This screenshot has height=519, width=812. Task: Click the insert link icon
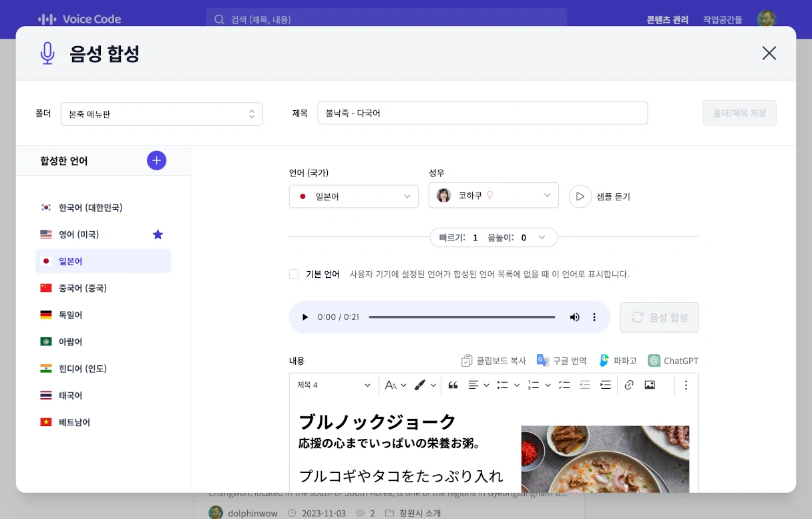click(x=628, y=385)
